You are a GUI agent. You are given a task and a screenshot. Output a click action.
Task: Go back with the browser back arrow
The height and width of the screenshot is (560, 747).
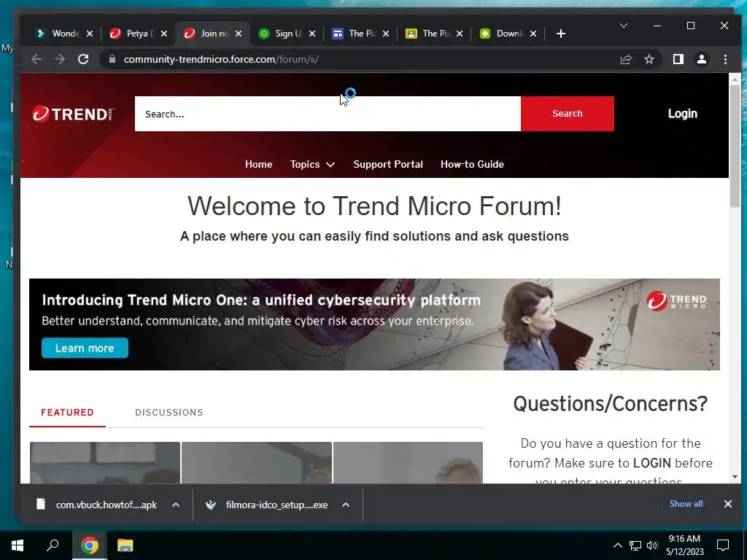[36, 59]
